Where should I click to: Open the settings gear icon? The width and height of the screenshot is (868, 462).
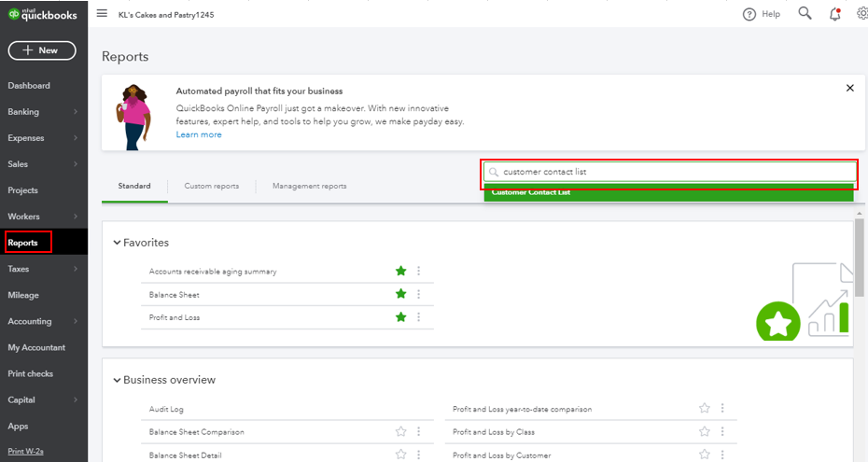(x=861, y=14)
